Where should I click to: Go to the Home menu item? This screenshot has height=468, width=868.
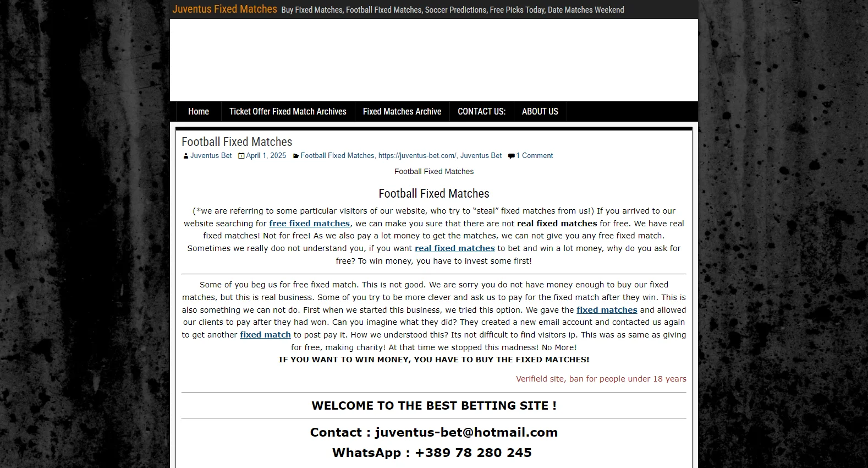(x=199, y=111)
